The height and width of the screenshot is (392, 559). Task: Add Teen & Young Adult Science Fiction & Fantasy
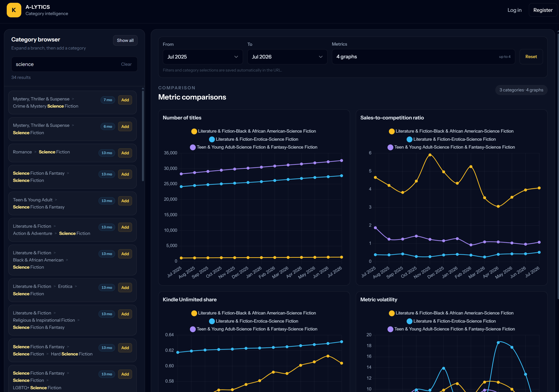point(125,201)
